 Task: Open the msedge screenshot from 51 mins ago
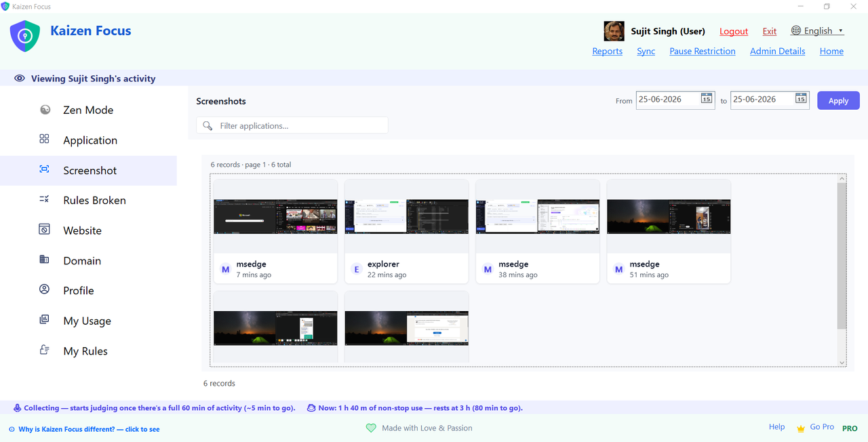click(669, 232)
